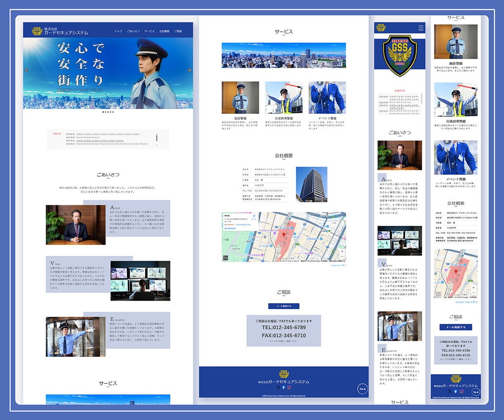Open the mobile 'Google mapで見る' link

[466, 302]
